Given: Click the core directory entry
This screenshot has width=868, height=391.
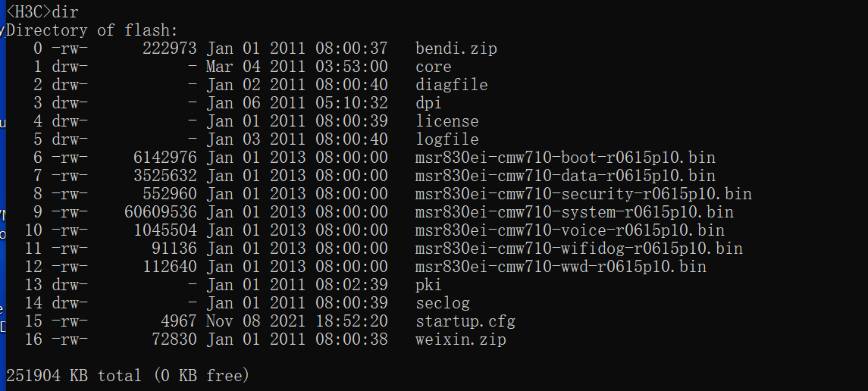Looking at the screenshot, I should (x=434, y=67).
